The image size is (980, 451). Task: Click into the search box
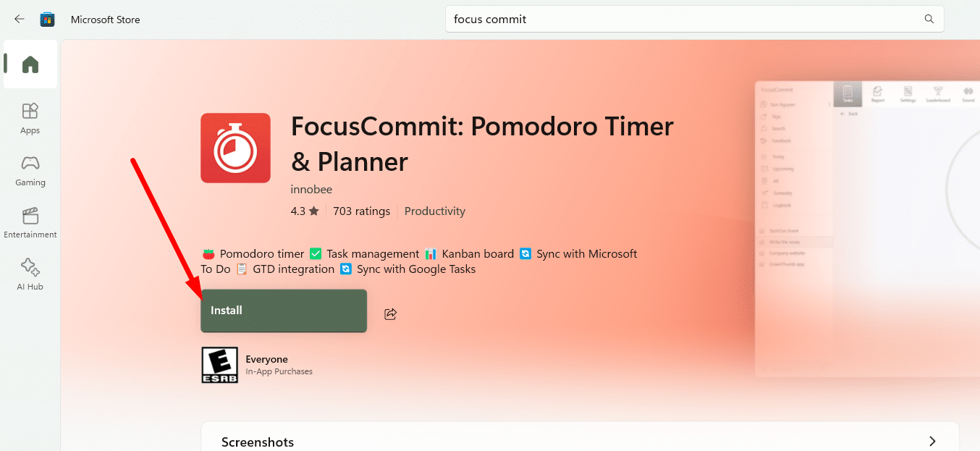695,20
